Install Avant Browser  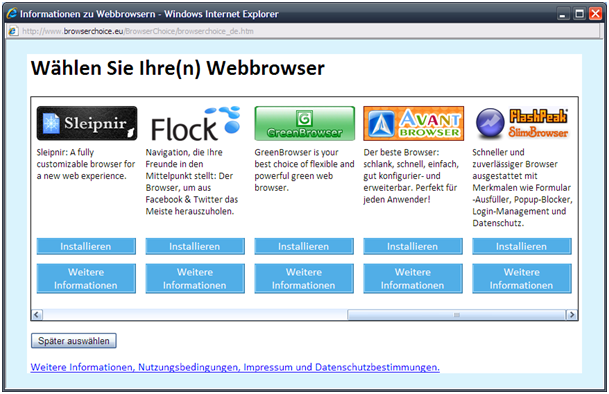pyautogui.click(x=413, y=246)
